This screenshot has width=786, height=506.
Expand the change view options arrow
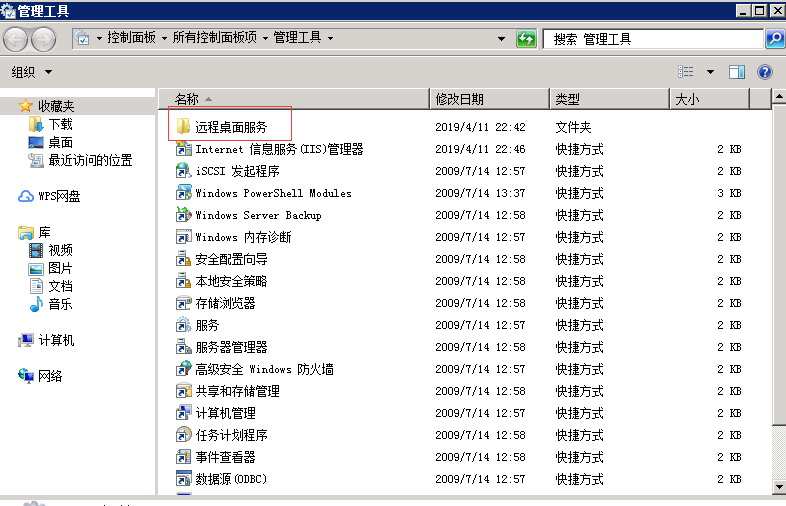coord(711,72)
